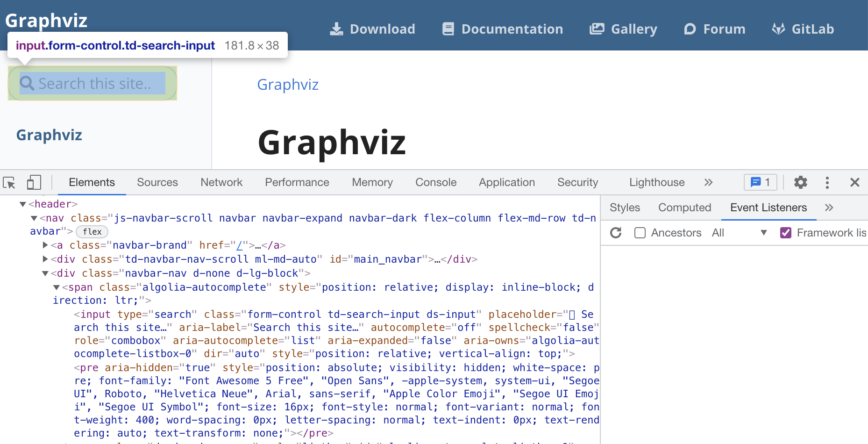The width and height of the screenshot is (868, 444).
Task: Select the Event Listeners pane tab
Action: pyautogui.click(x=768, y=208)
